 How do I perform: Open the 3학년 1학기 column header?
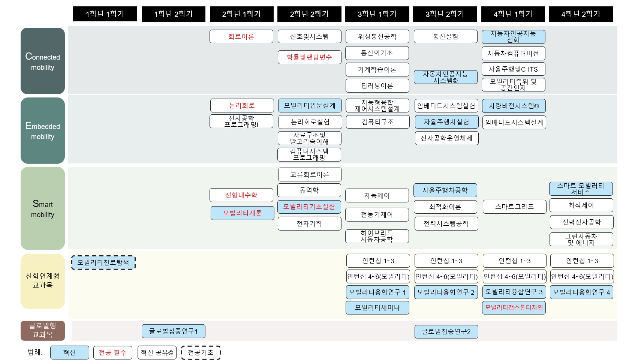click(x=377, y=14)
